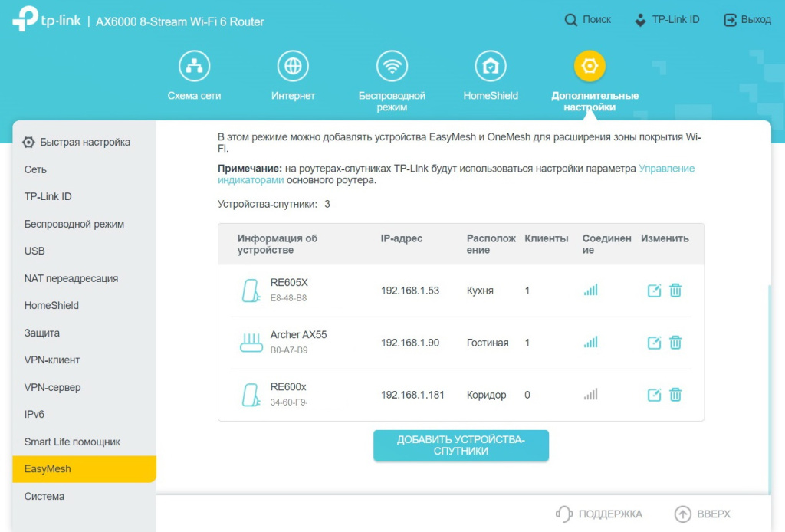The image size is (785, 532).
Task: Click IP address 192.168.1.53
Action: click(410, 291)
